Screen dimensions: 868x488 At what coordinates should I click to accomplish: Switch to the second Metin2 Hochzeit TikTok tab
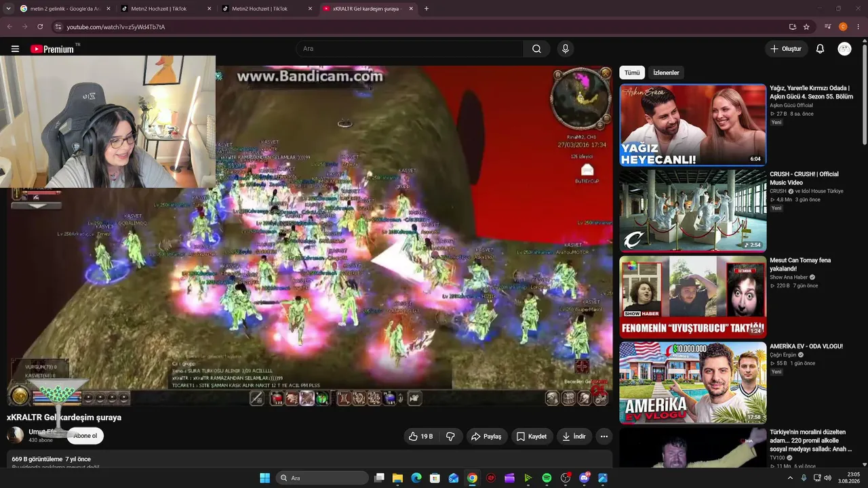click(266, 9)
